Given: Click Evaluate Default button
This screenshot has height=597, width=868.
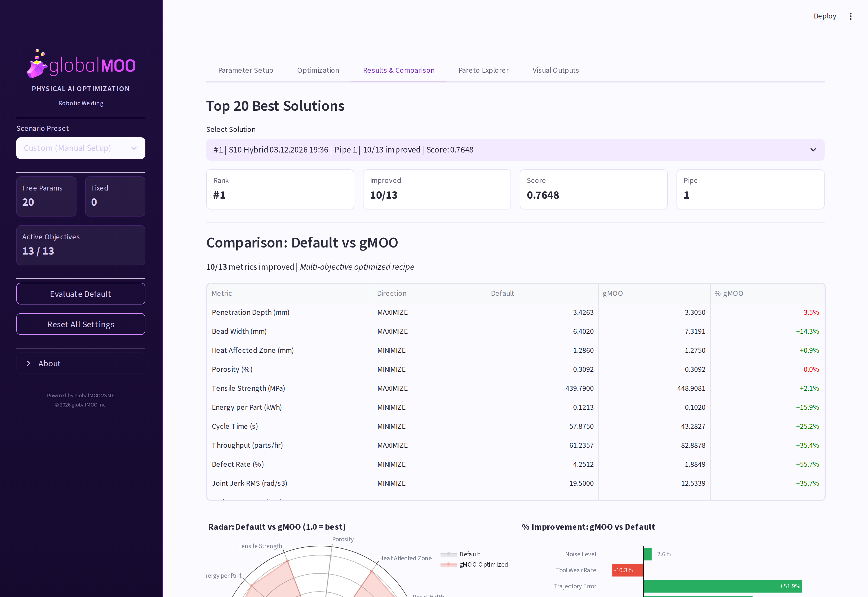Looking at the screenshot, I should tap(81, 294).
